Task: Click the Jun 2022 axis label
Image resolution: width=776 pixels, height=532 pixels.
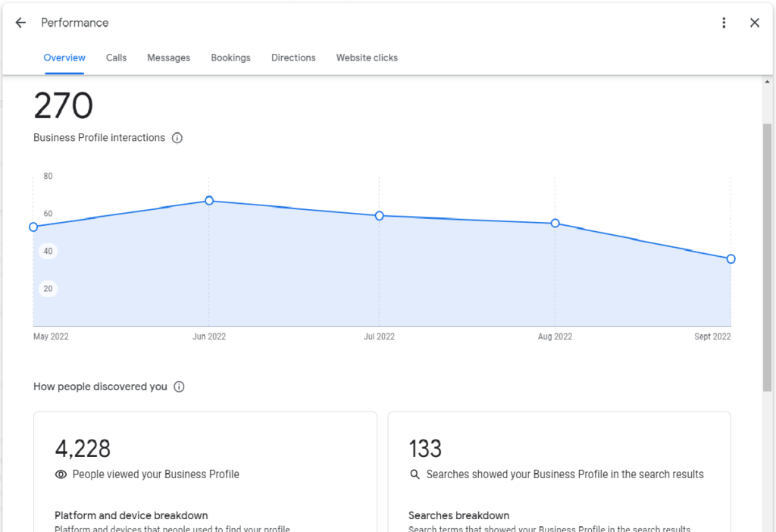Action: (209, 336)
